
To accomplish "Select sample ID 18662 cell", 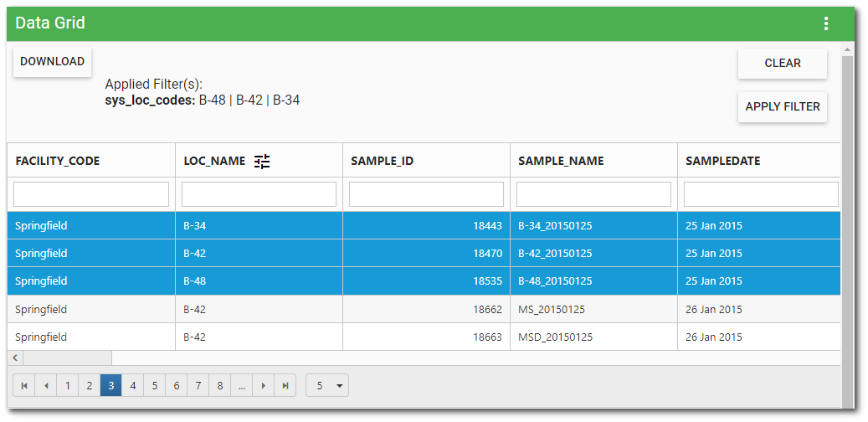I will (x=426, y=309).
